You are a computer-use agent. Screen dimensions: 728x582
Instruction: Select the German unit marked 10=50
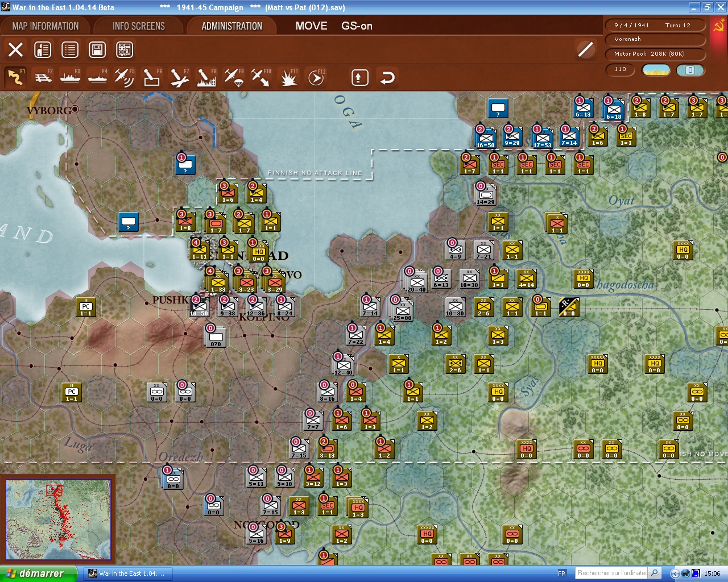coord(198,306)
